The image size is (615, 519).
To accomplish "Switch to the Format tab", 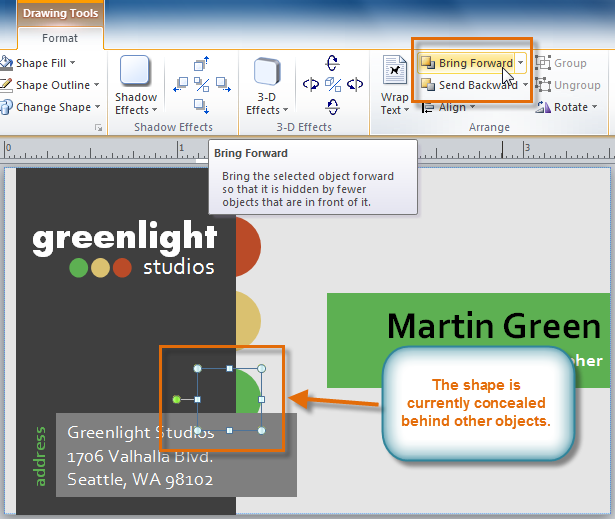I will 60,38.
